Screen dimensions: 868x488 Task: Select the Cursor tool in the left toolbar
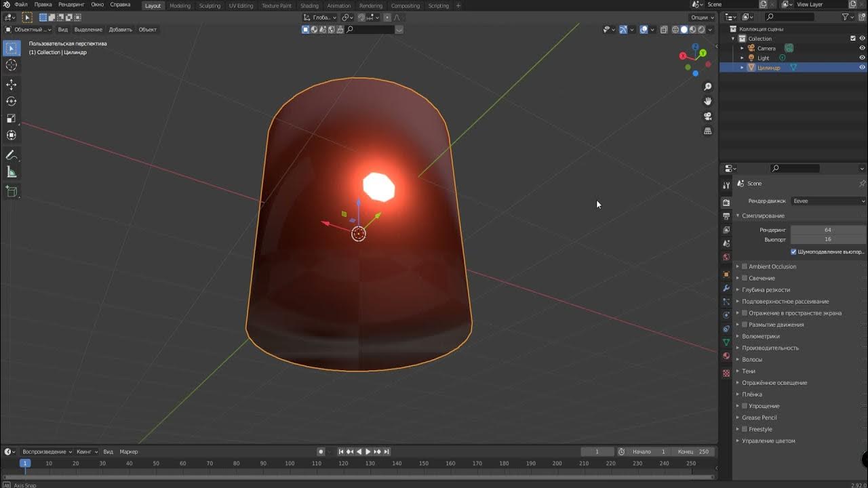12,65
